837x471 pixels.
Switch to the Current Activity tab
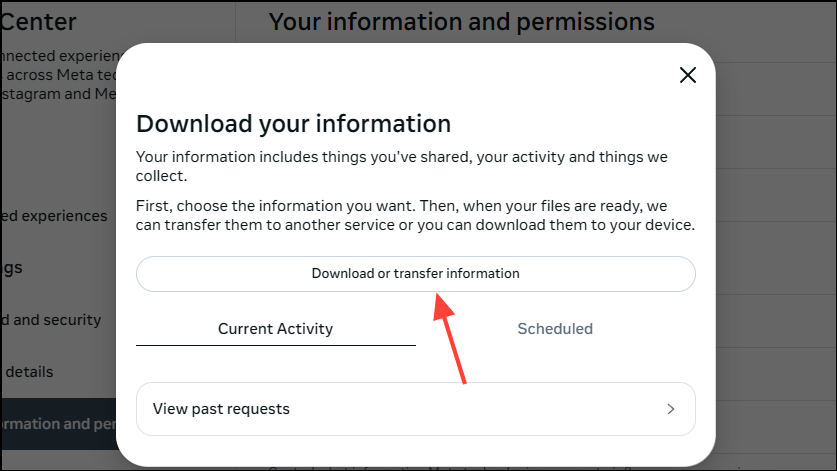(275, 328)
